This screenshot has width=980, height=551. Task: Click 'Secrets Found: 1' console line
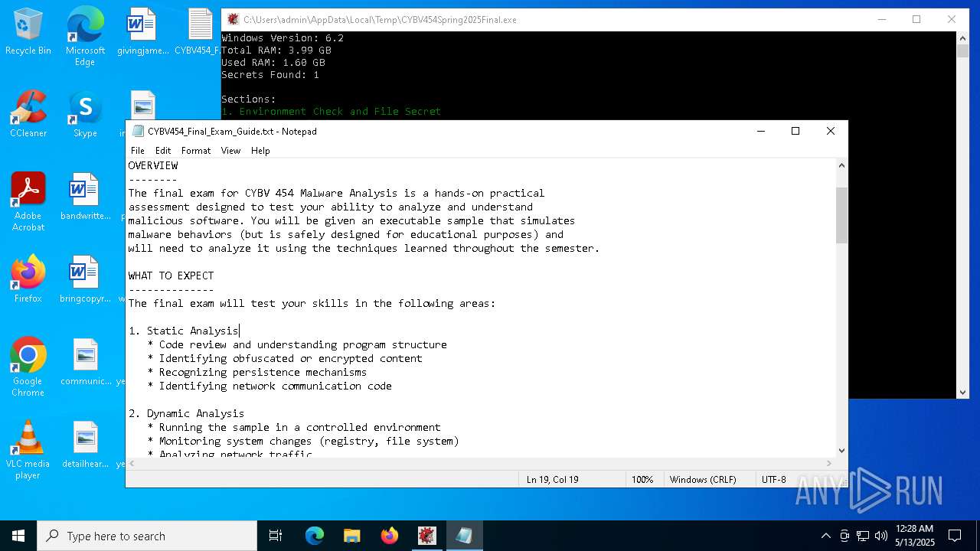tap(270, 74)
